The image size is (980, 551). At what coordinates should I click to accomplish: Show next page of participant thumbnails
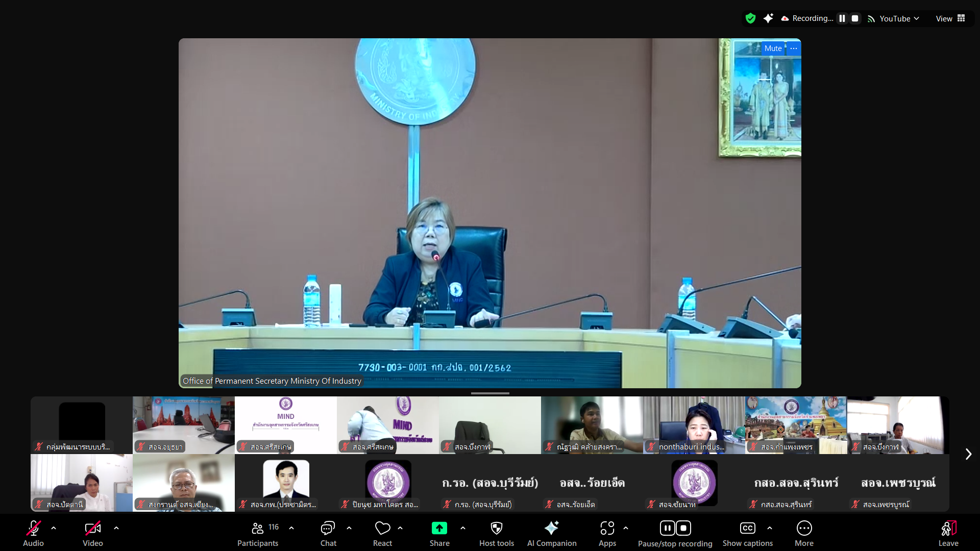pos(968,454)
